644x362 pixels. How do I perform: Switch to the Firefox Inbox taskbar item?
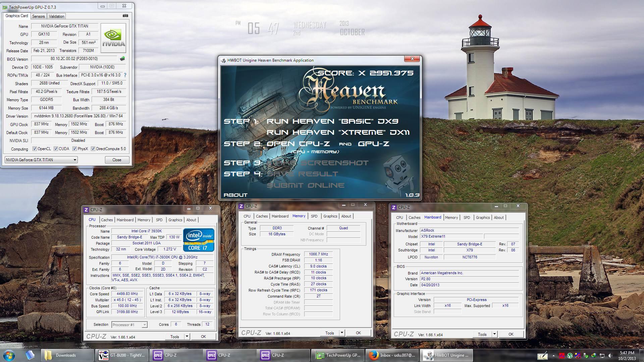pyautogui.click(x=392, y=355)
